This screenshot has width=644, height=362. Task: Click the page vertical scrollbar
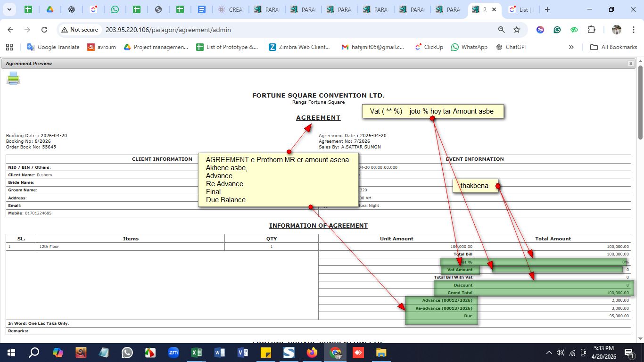[x=640, y=189]
